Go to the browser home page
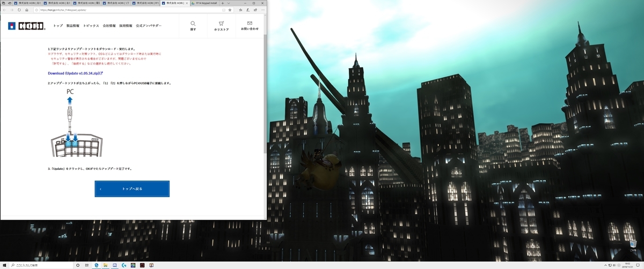This screenshot has width=644, height=269. [x=27, y=10]
